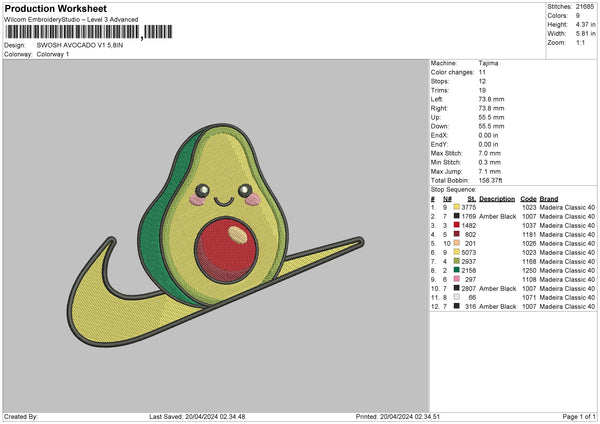Select 'Wilcom EmbroideryStudio – Level 3 Advanced' text
The height and width of the screenshot is (424, 600).
[x=71, y=20]
